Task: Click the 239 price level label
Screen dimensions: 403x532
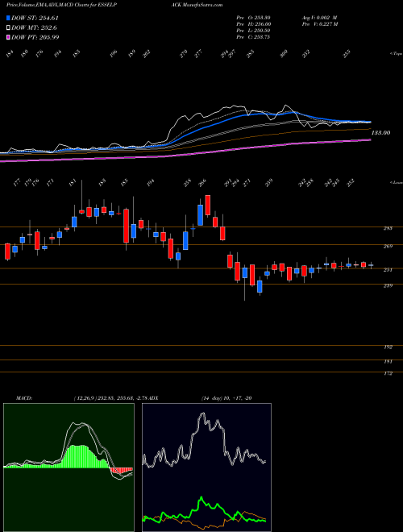Action: point(388,285)
